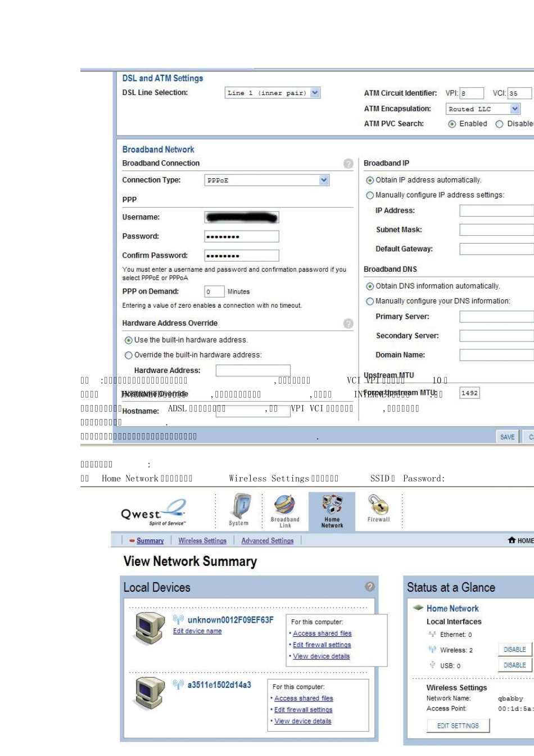This screenshot has height=756, width=534.
Task: Open help for Hardware Address Override
Action: point(349,323)
